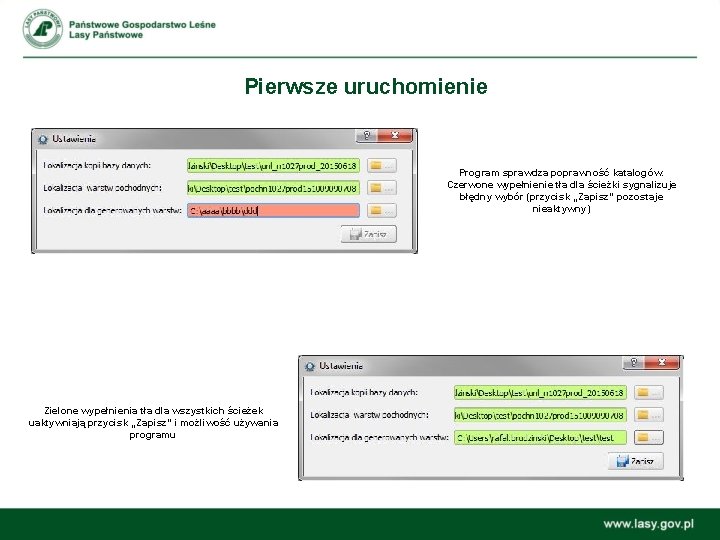Click the derived layers path field in upper dialog
720x540 pixels.
(273, 188)
